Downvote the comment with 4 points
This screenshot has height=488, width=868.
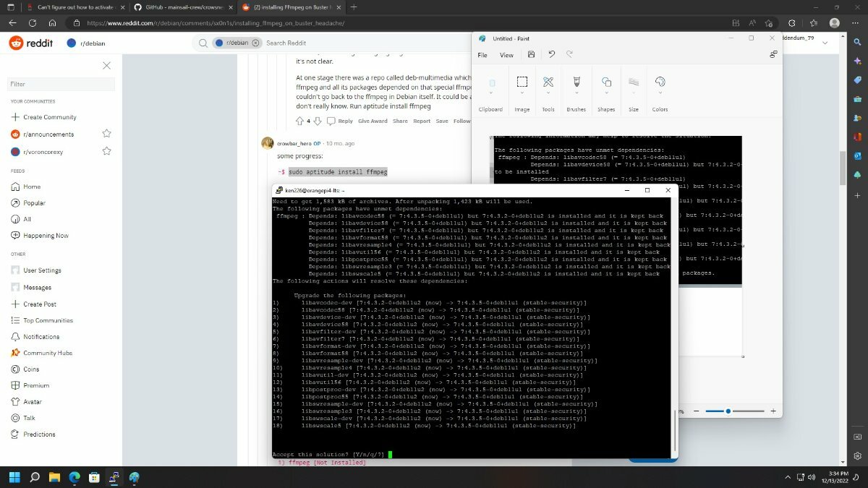[x=317, y=121]
